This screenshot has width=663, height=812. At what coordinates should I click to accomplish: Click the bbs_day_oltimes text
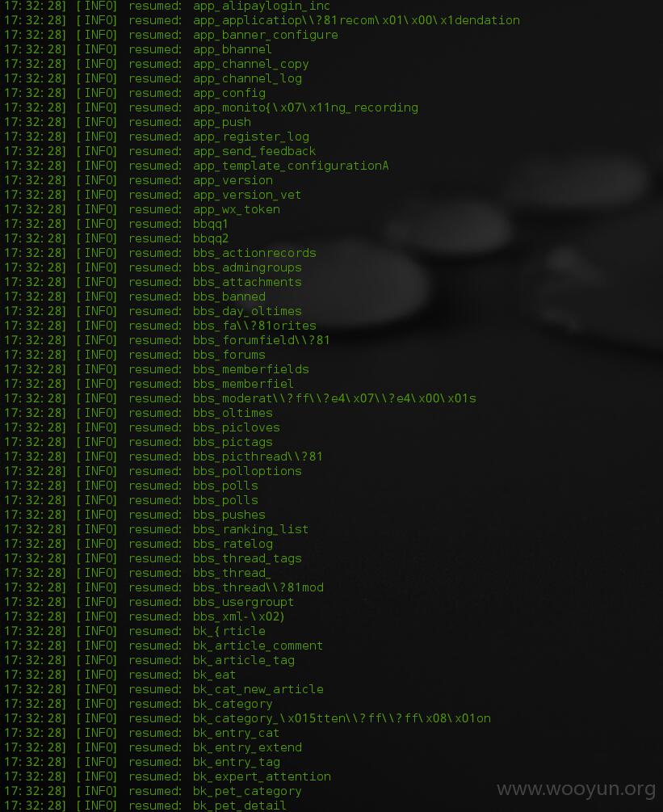pos(247,311)
